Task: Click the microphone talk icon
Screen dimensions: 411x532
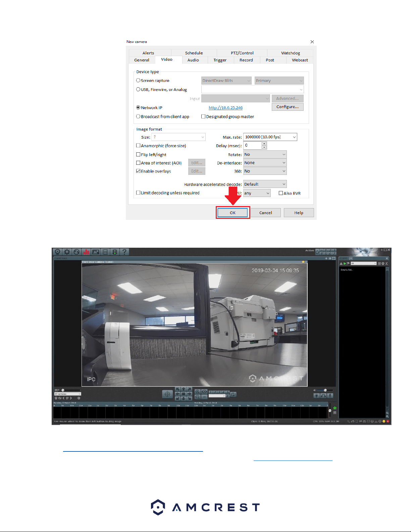Action: (x=330, y=395)
